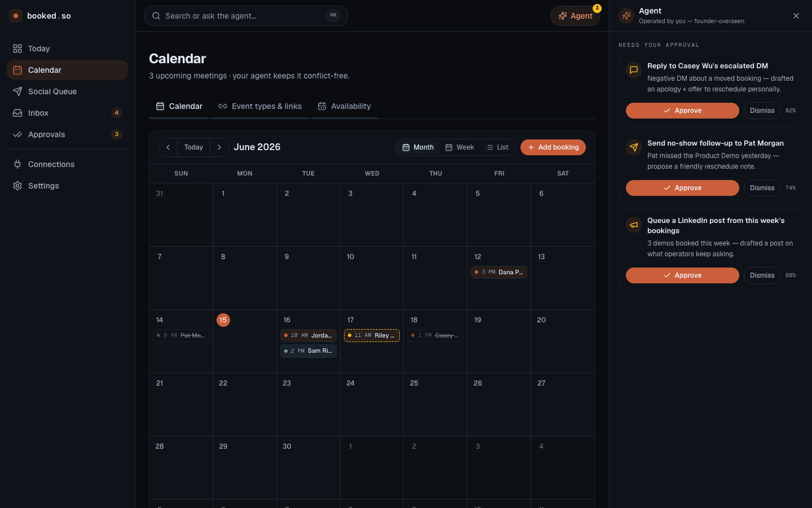Open the Connections page
Screen dimensions: 812x508
point(67,164)
